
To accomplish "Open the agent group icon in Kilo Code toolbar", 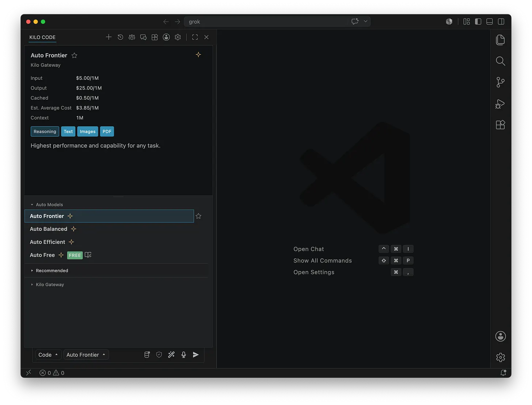I will pos(132,37).
